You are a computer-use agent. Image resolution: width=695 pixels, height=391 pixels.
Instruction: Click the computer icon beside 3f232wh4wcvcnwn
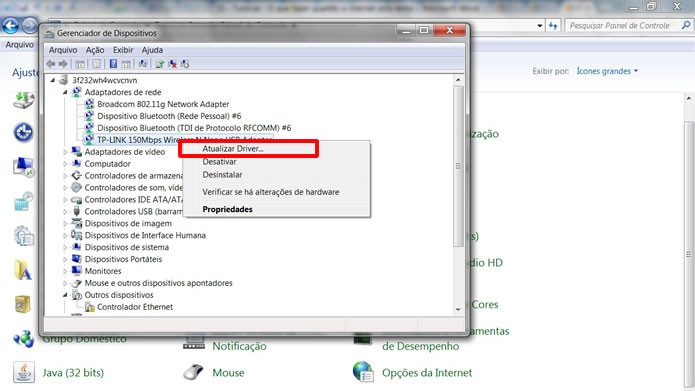(x=64, y=80)
